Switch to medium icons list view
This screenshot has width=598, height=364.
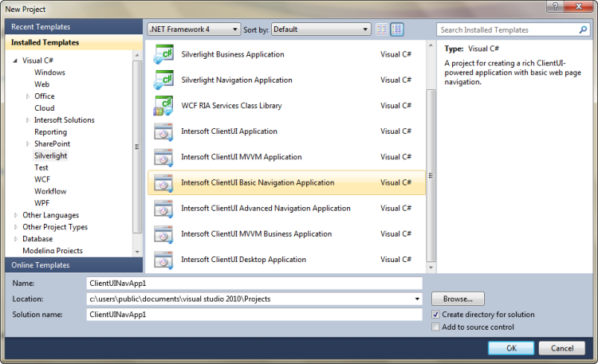coord(397,29)
